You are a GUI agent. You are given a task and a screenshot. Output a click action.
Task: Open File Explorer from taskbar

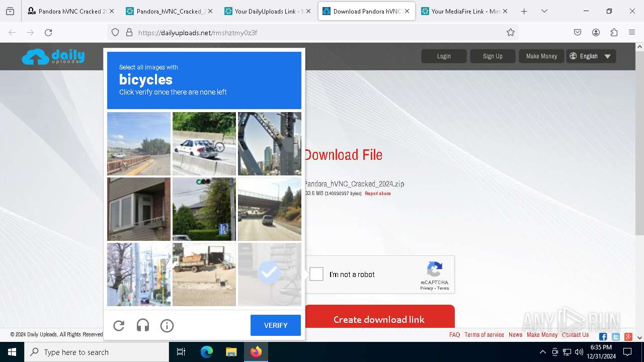pyautogui.click(x=231, y=352)
